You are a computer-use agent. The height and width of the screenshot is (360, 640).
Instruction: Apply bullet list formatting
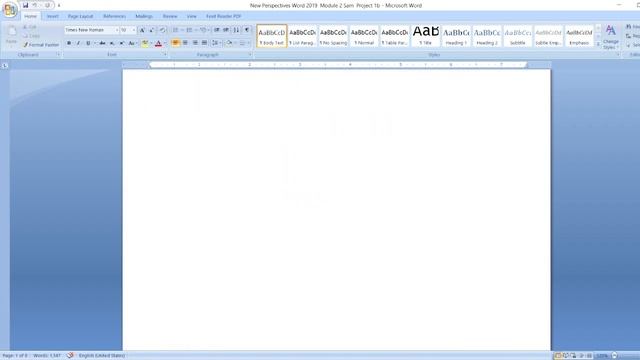pos(175,30)
